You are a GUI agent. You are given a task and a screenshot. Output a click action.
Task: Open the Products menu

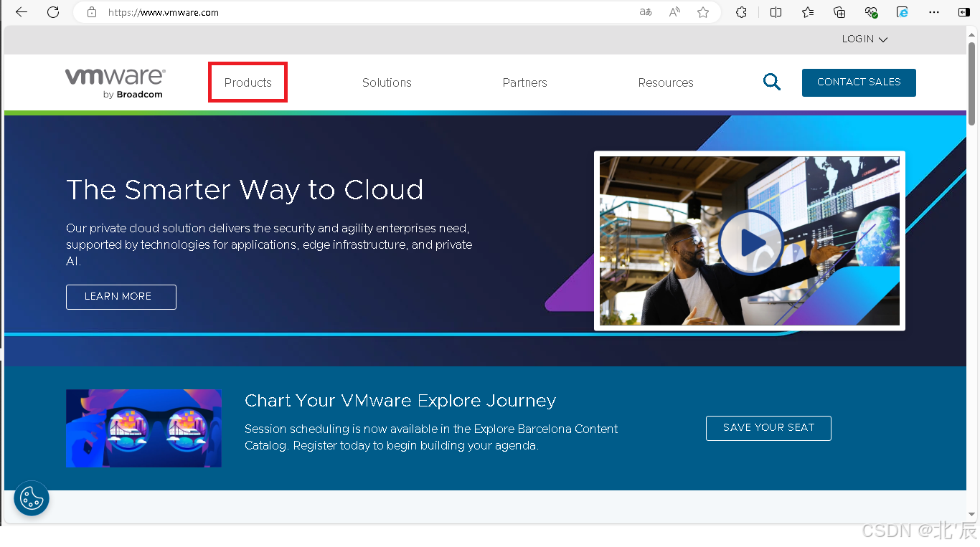click(x=248, y=82)
